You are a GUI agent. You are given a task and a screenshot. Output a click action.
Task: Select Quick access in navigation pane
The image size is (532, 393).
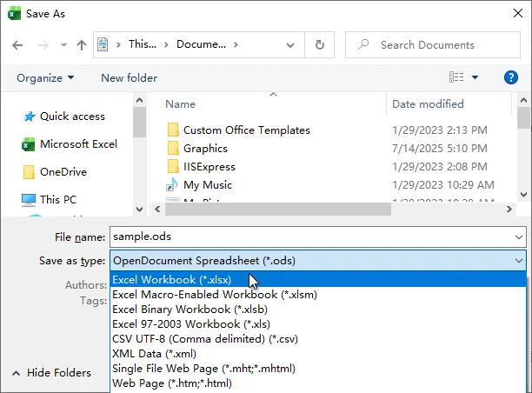tap(72, 117)
